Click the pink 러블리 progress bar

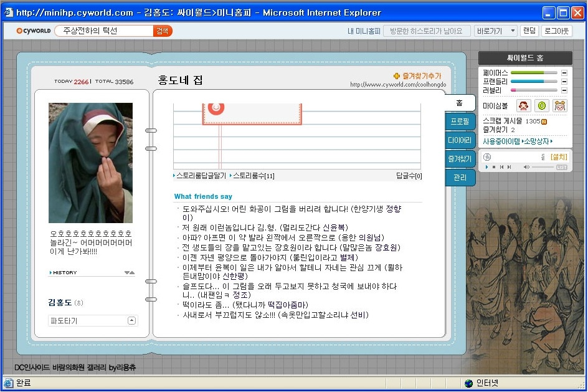tap(534, 90)
